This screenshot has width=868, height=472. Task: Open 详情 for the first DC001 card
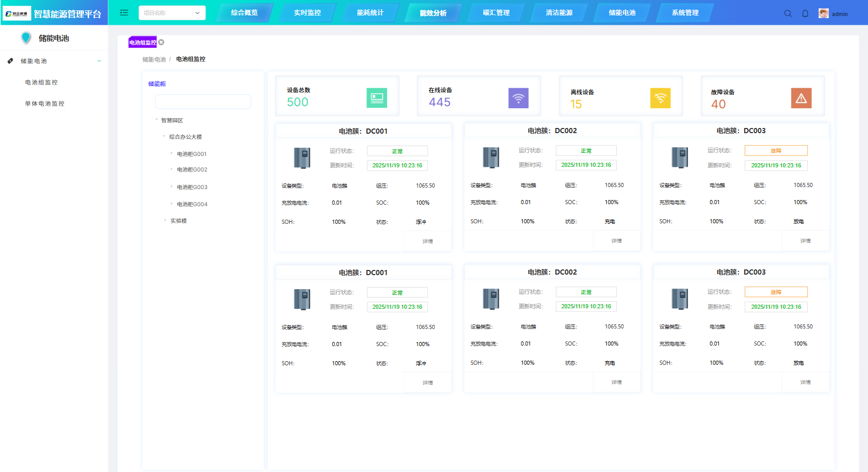428,241
